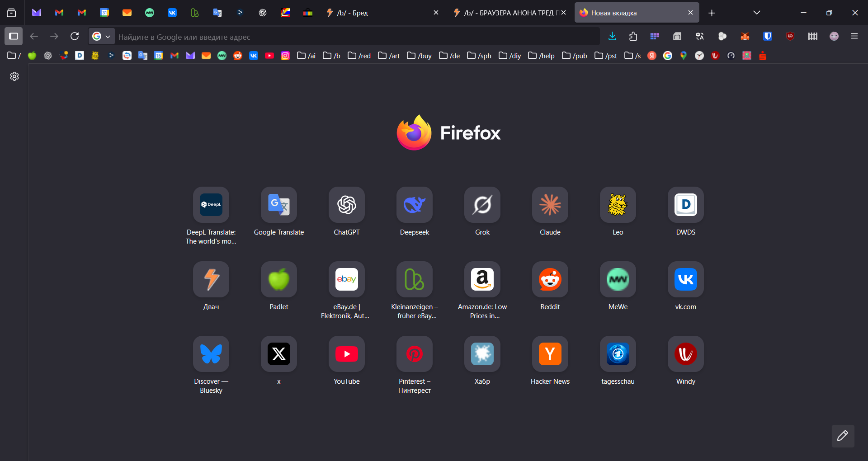Viewport: 868px width, 461px height.
Task: Open the Yandex bookmark in bookmarks bar
Action: (x=652, y=56)
